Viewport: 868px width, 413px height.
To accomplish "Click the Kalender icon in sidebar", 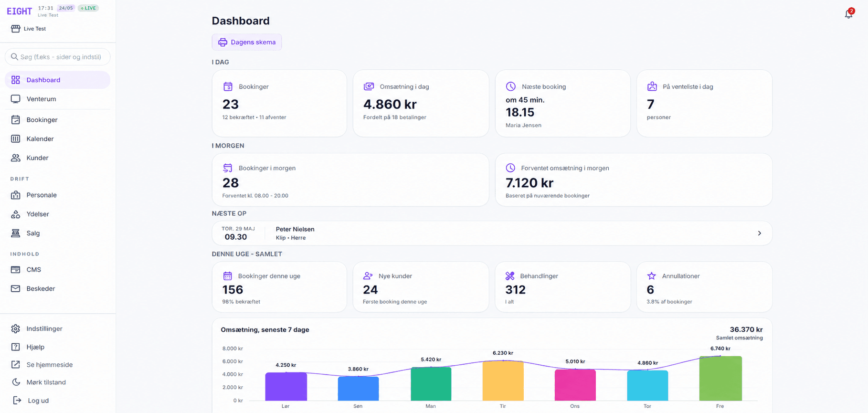I will point(16,139).
